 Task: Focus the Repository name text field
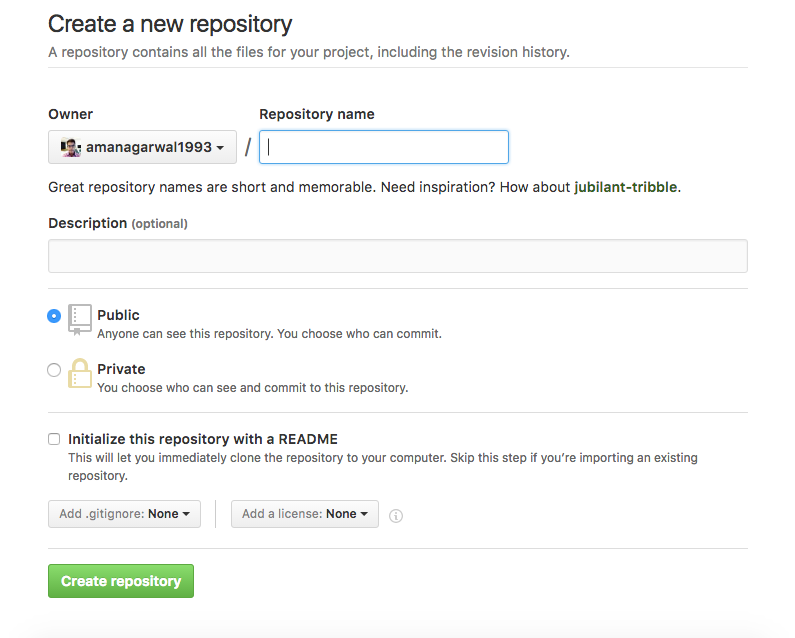click(x=384, y=147)
